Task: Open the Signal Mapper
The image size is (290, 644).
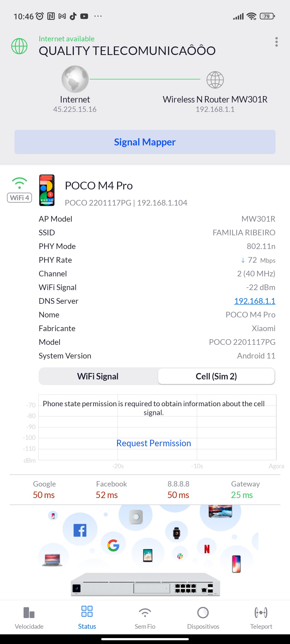Action: 145,142
